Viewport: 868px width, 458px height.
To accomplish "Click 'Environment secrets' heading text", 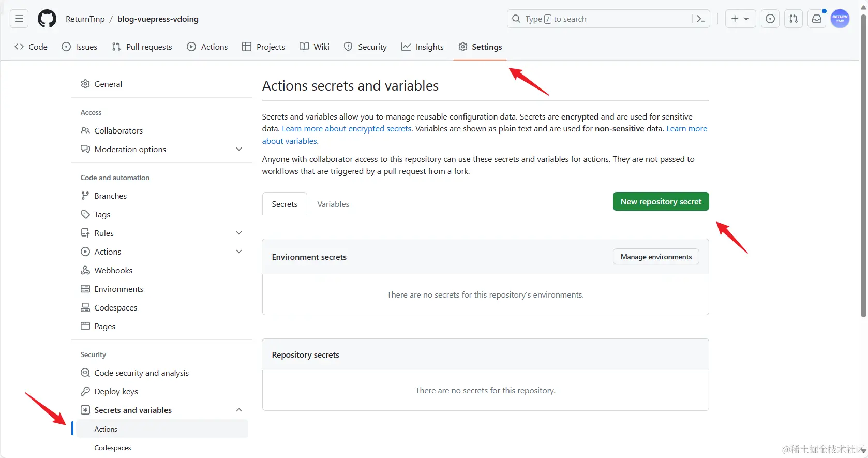I will 309,257.
